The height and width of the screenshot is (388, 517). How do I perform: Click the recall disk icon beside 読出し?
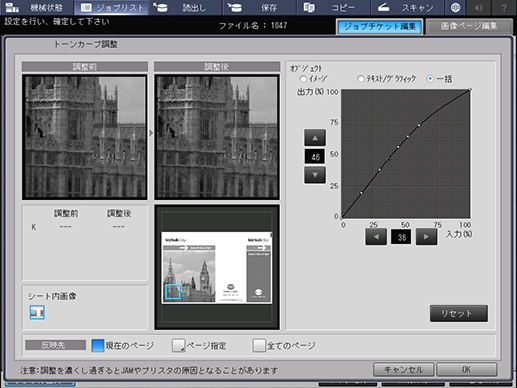pyautogui.click(x=160, y=7)
